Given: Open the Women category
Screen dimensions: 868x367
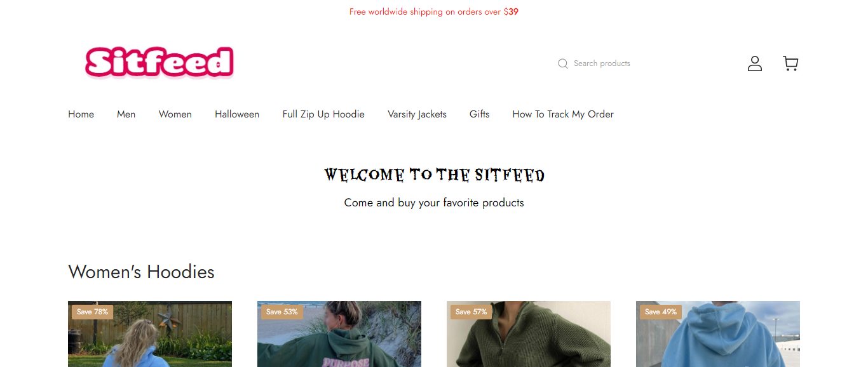Looking at the screenshot, I should (x=175, y=114).
